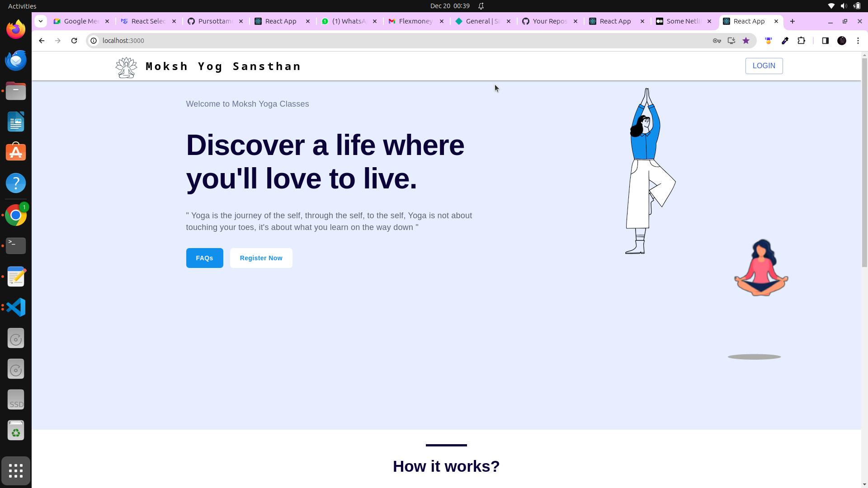Toggle the browser side panel
868x488 pixels.
coord(825,41)
